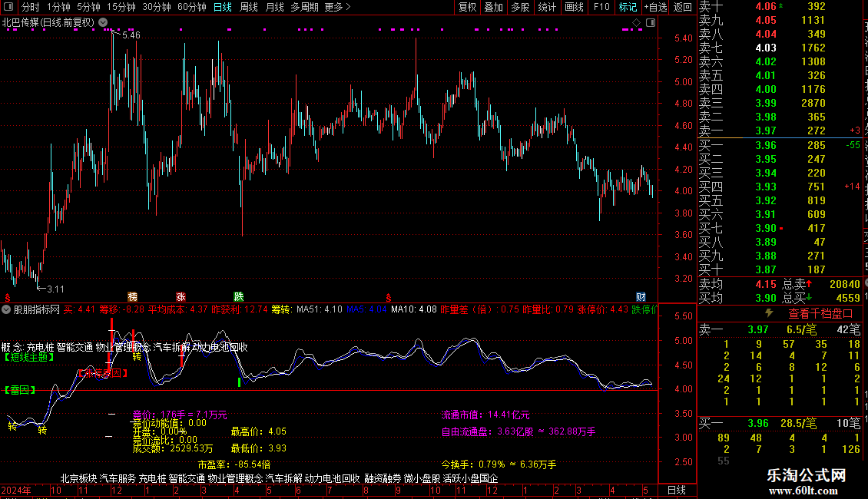868x499 pixels.
Task: Toggle the right side panel icon
Action: [651, 23]
